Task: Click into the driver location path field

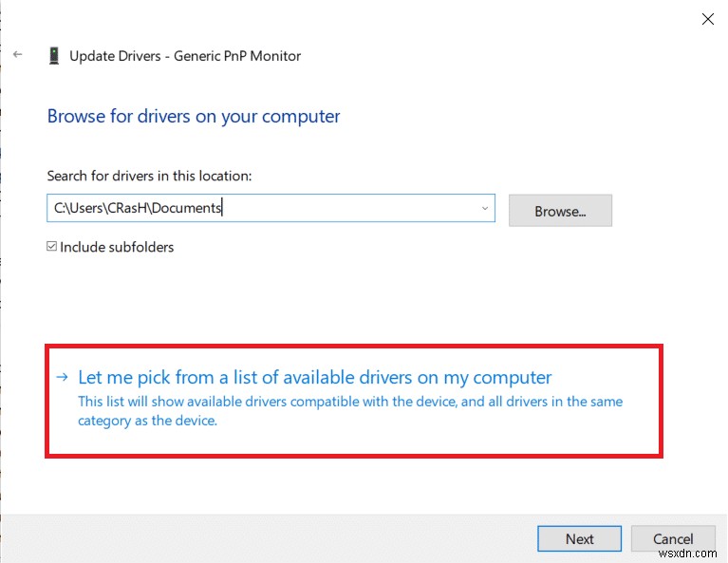Action: click(x=271, y=208)
